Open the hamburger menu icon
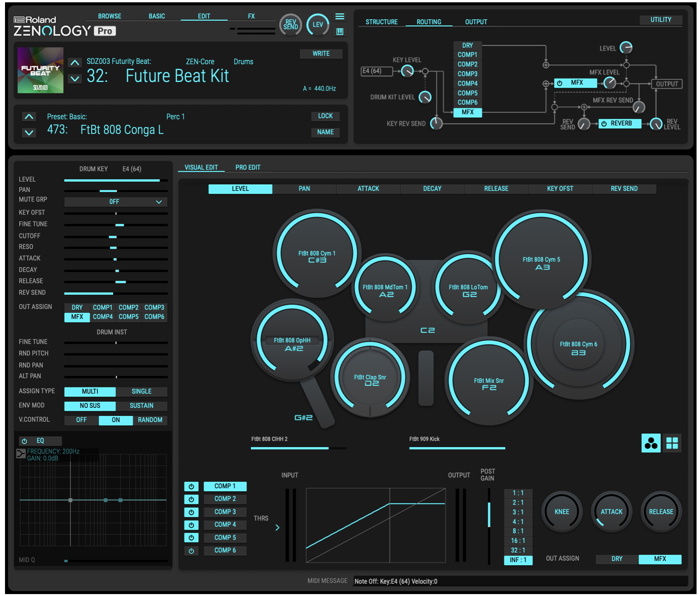 (340, 17)
